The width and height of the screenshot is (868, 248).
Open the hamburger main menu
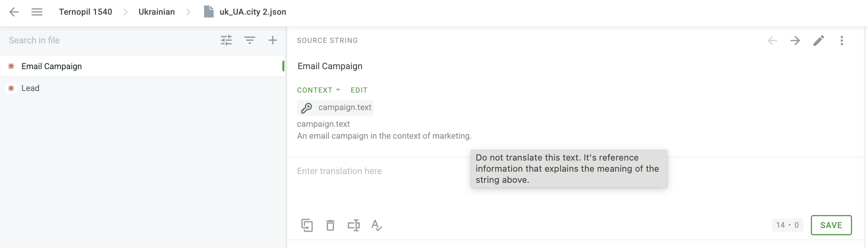(37, 12)
